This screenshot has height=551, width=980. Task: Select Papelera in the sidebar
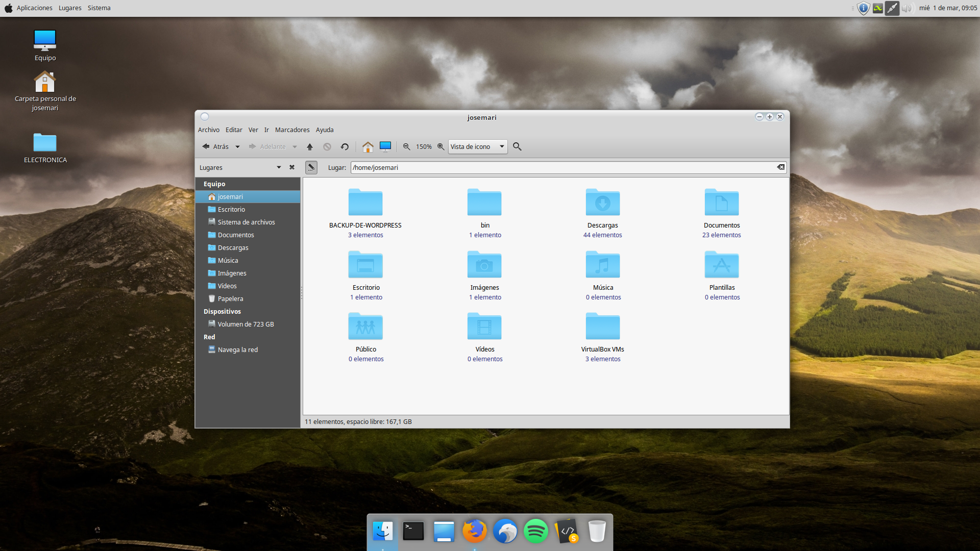pyautogui.click(x=230, y=299)
